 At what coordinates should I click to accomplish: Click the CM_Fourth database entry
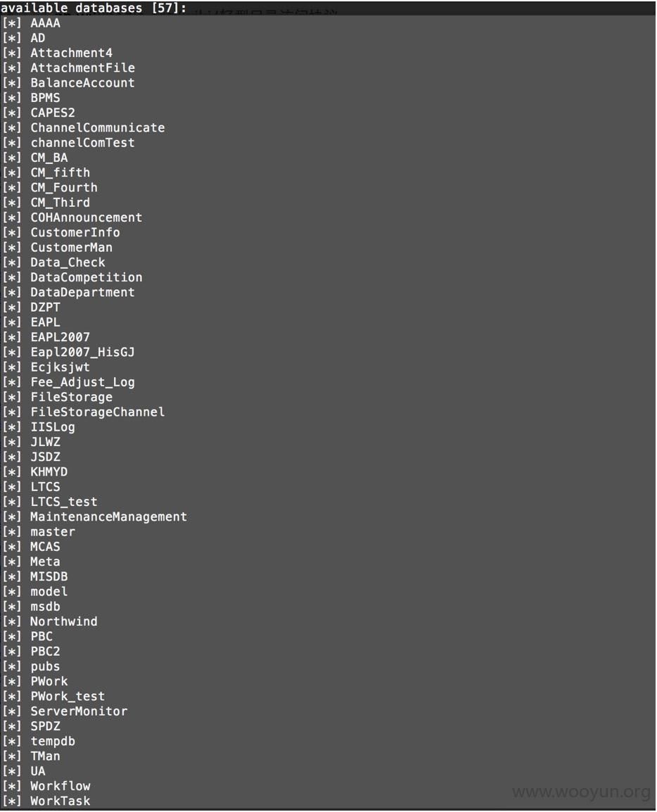point(64,187)
